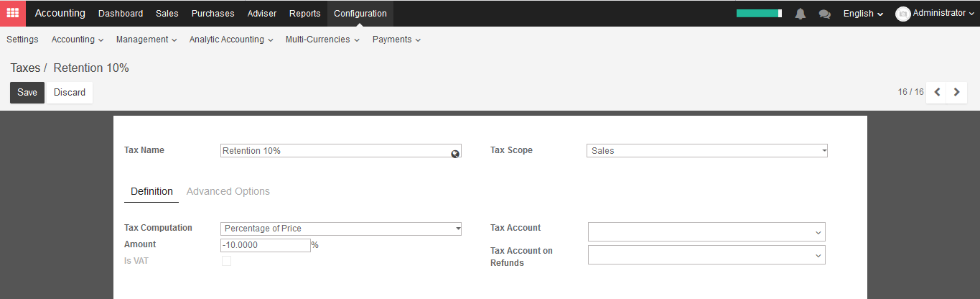980x299 pixels.
Task: Click the Administrator avatar icon
Action: 903,14
